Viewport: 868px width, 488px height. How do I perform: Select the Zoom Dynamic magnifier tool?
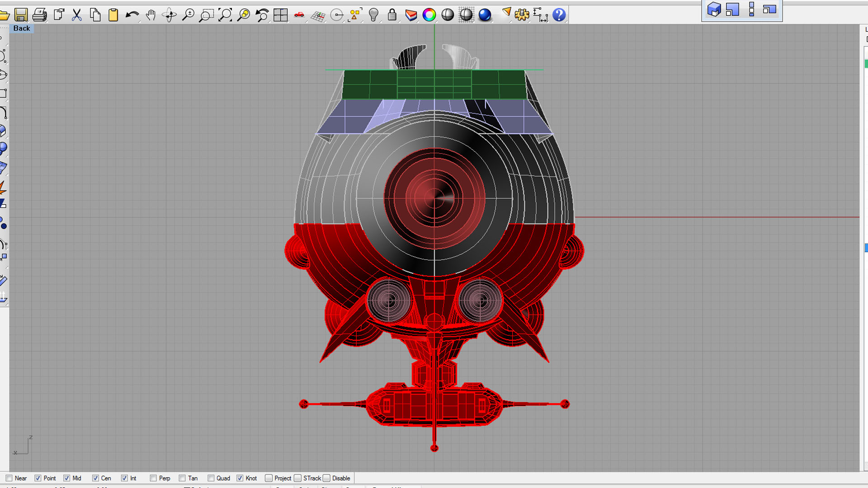[x=188, y=15]
